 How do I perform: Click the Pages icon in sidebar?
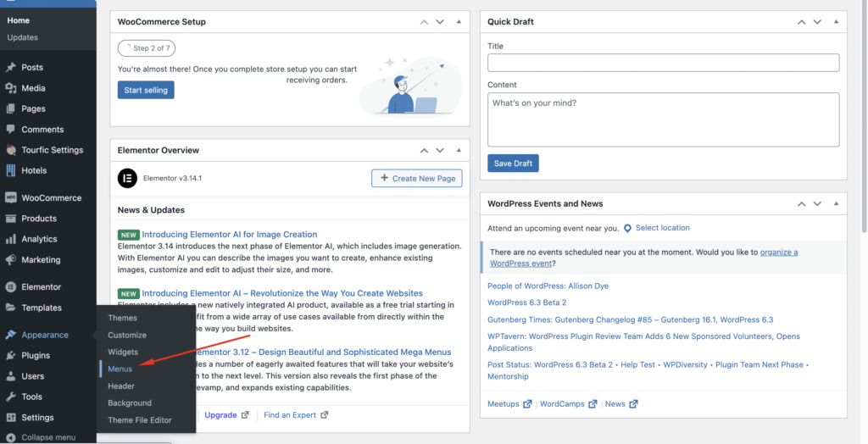point(10,108)
